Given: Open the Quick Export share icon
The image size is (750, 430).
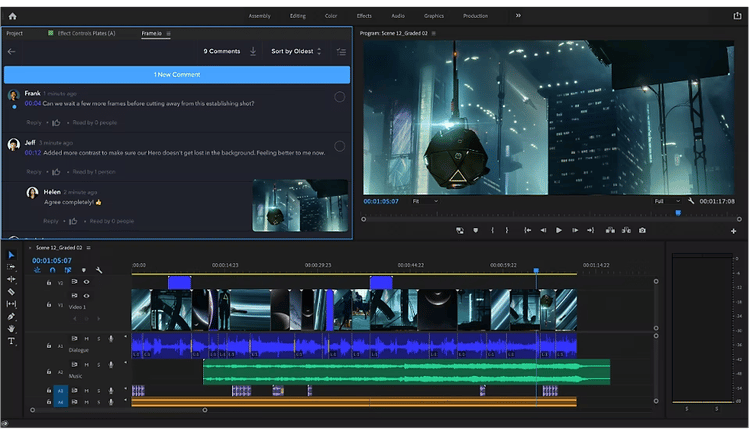Looking at the screenshot, I should [737, 16].
